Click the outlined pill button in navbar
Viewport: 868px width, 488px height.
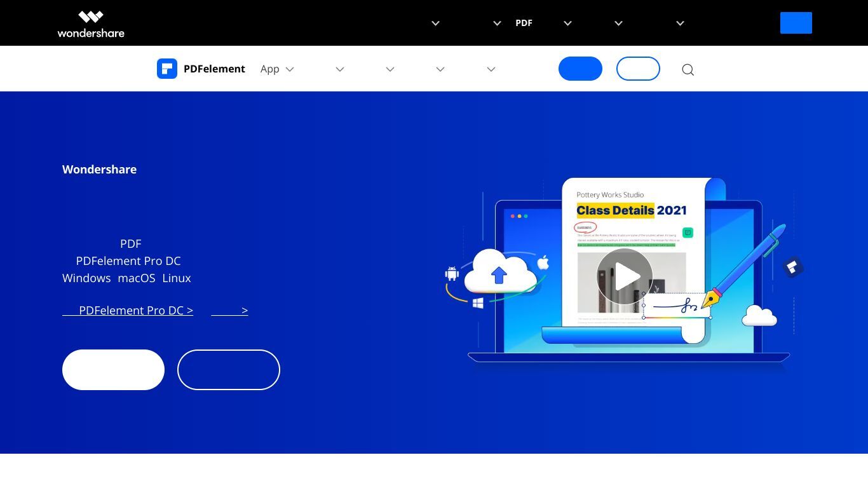tap(638, 69)
